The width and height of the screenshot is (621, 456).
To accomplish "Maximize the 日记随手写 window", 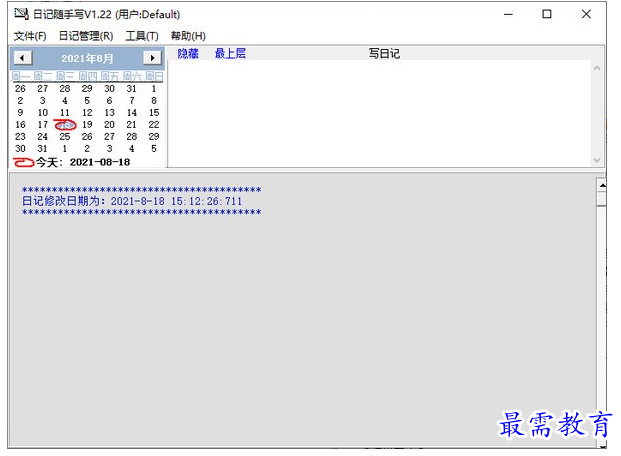I will point(547,15).
